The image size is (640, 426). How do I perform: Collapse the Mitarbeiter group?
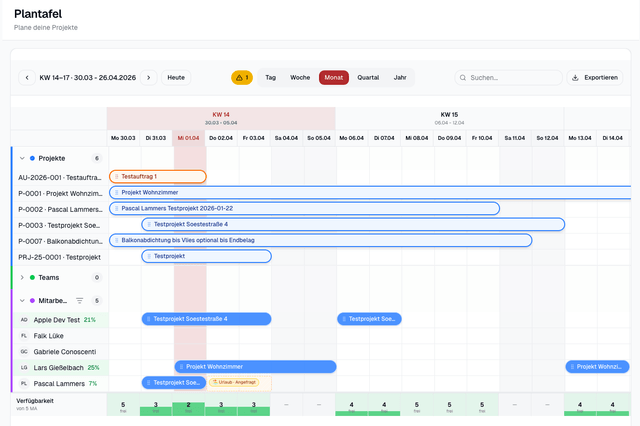22,300
